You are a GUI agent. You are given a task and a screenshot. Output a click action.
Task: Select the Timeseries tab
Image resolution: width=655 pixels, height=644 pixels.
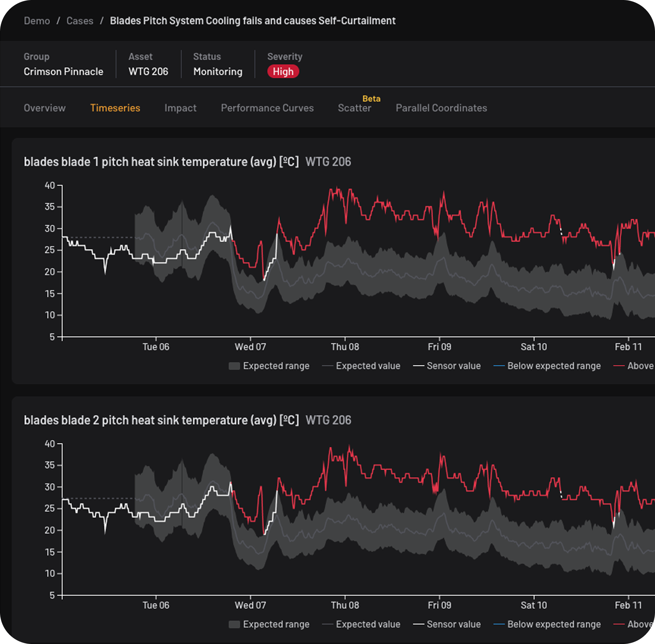[x=115, y=108]
